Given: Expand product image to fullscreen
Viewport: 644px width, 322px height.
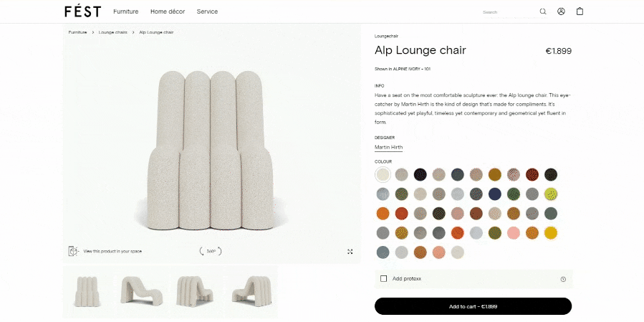Looking at the screenshot, I should click(350, 252).
